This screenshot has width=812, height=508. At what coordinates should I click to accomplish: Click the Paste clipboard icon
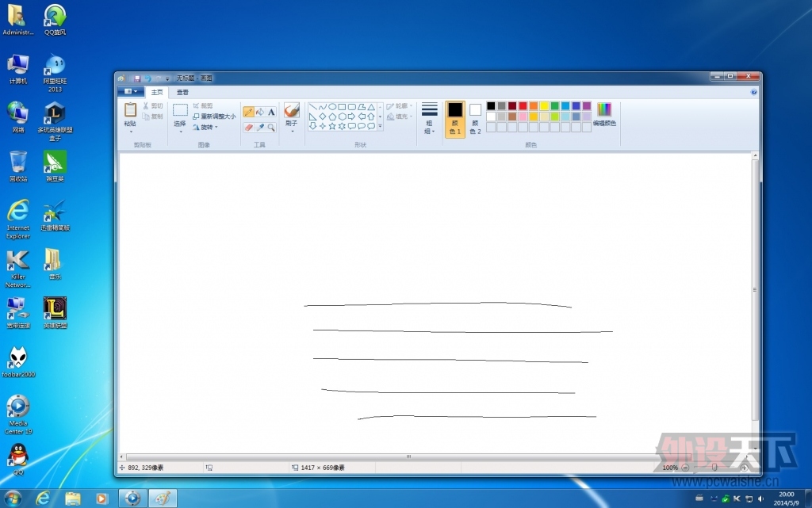(x=130, y=109)
